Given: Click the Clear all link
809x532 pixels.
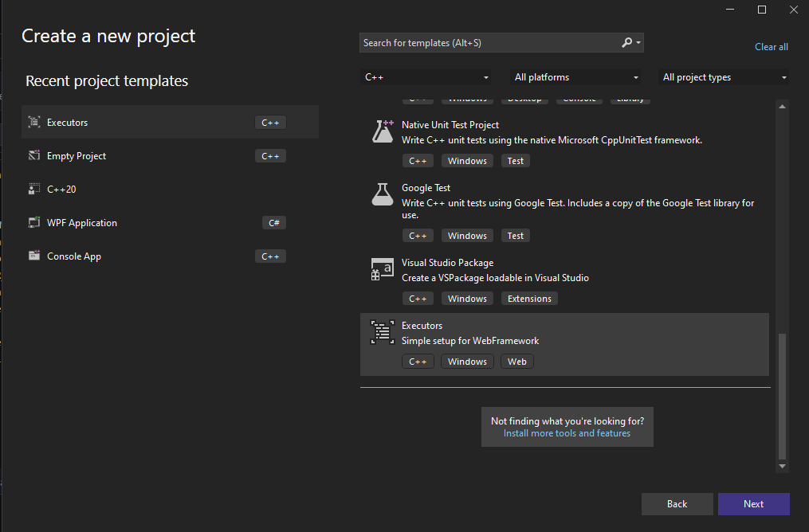Looking at the screenshot, I should click(772, 47).
